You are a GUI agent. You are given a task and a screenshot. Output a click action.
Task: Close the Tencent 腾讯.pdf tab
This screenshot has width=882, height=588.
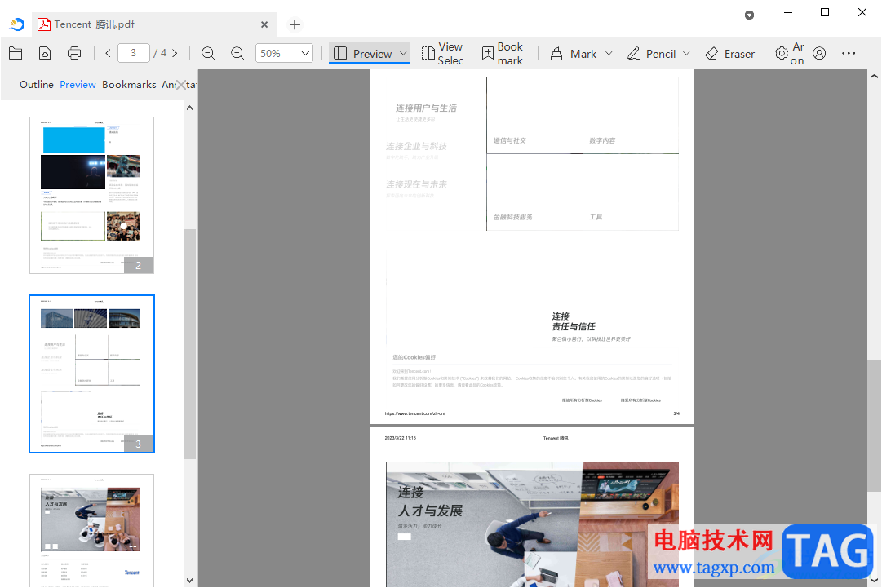tap(264, 24)
